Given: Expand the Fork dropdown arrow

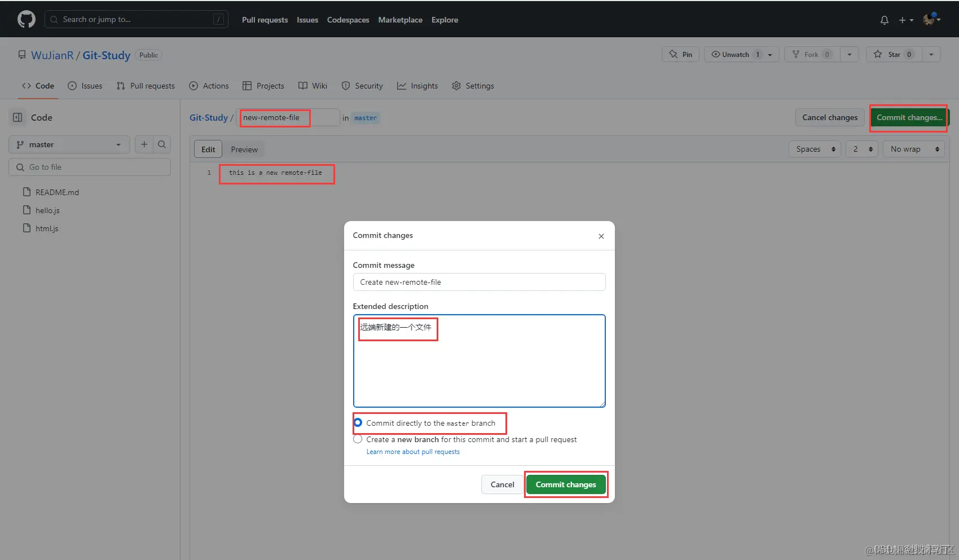Looking at the screenshot, I should [x=850, y=55].
